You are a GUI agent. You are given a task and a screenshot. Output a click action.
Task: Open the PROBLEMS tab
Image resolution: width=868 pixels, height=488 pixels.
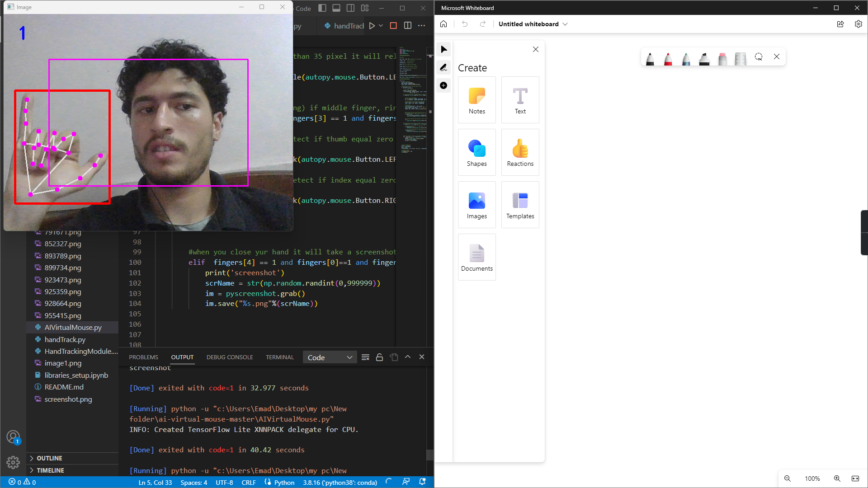point(143,357)
